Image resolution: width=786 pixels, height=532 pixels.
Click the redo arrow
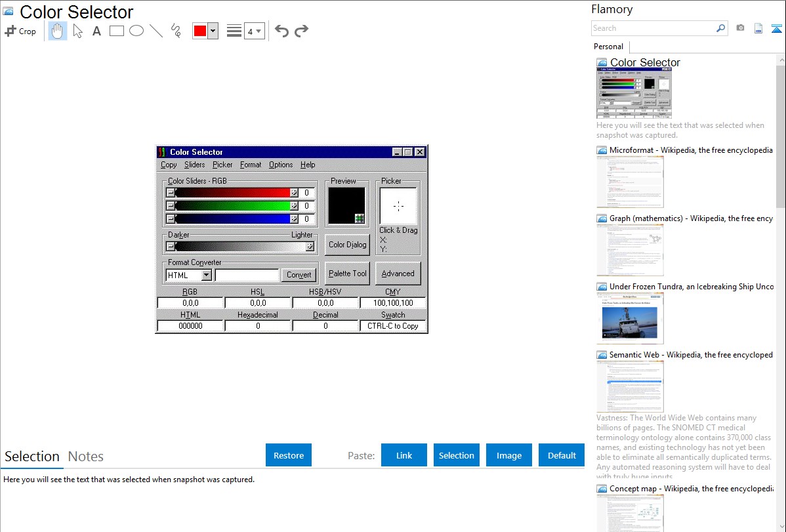tap(301, 31)
